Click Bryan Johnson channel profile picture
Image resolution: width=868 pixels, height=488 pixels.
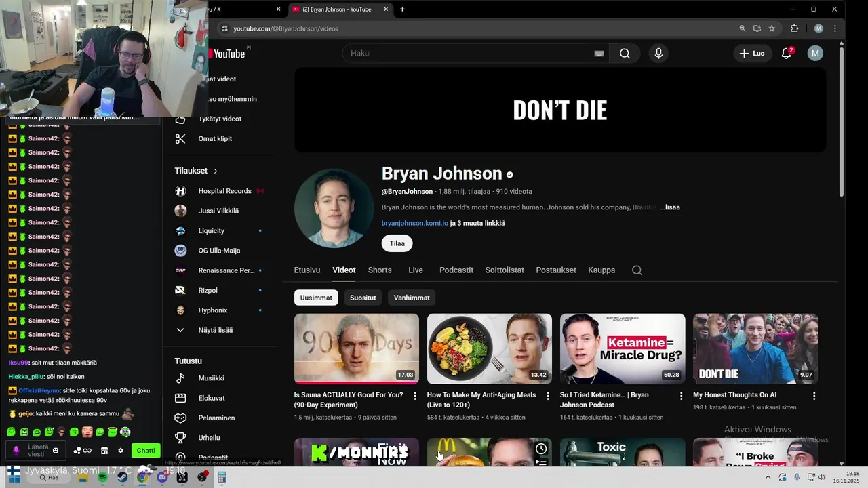click(x=334, y=208)
